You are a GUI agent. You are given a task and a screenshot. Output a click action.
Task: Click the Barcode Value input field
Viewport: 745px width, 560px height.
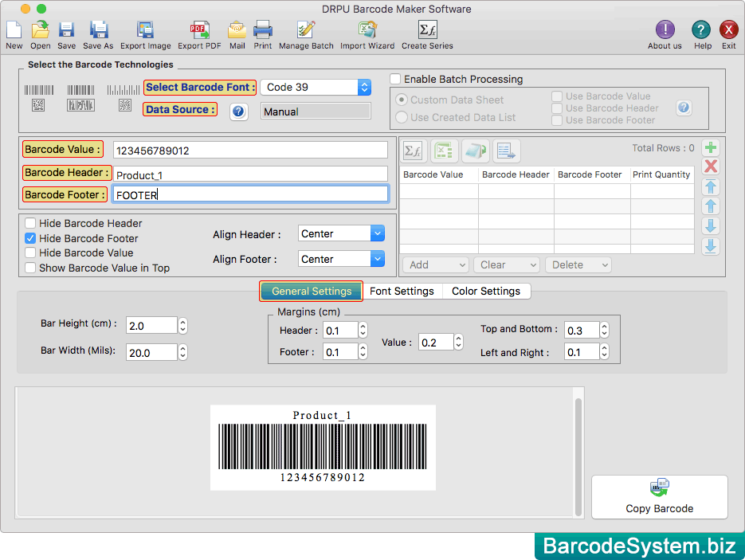click(250, 151)
